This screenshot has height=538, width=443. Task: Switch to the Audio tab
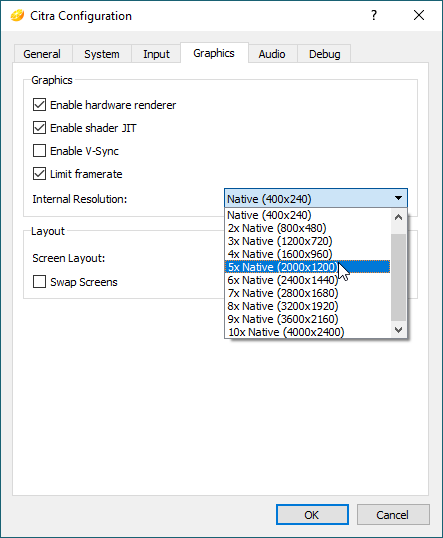click(272, 54)
